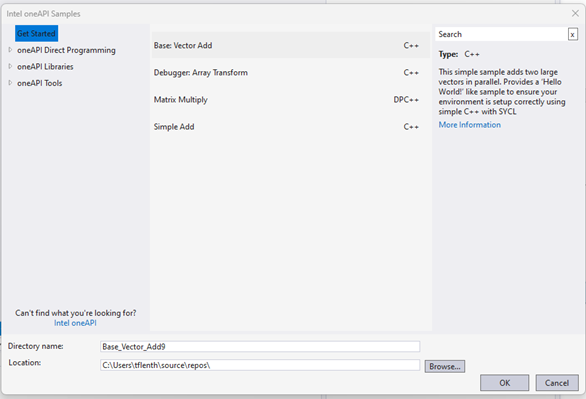
Task: Choose the Matrix Multiply sample
Action: pos(290,100)
